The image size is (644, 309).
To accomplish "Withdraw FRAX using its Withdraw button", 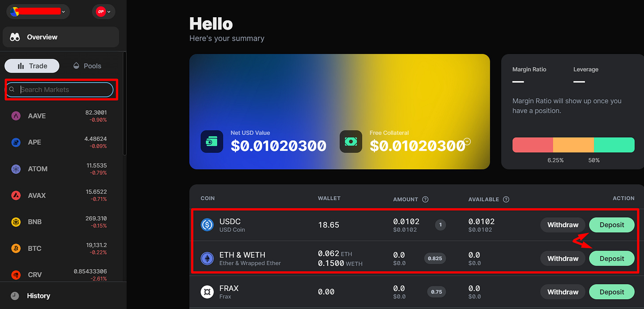I will coord(563,292).
